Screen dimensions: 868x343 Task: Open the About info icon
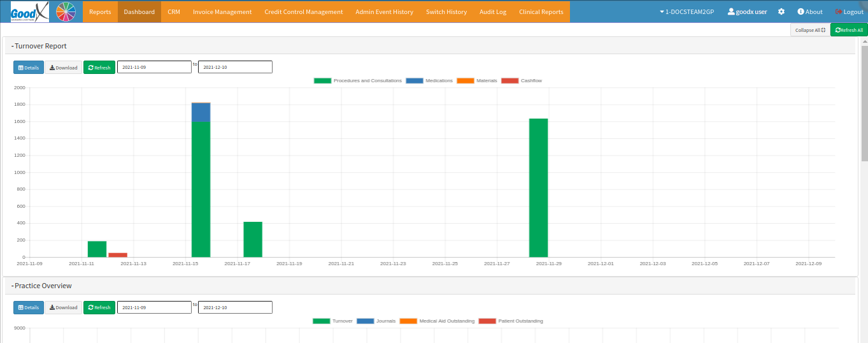[x=800, y=12]
